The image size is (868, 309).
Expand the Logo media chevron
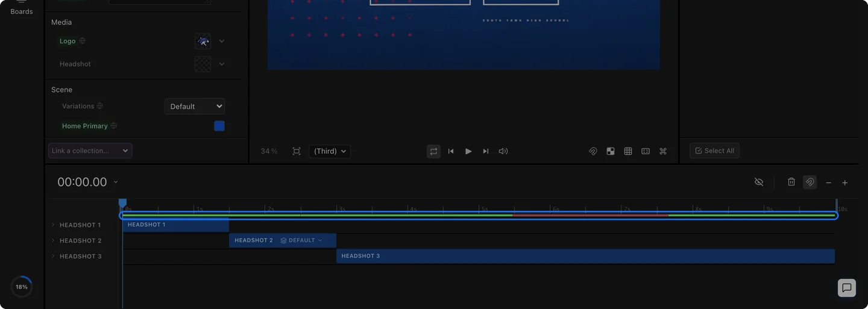(x=222, y=41)
